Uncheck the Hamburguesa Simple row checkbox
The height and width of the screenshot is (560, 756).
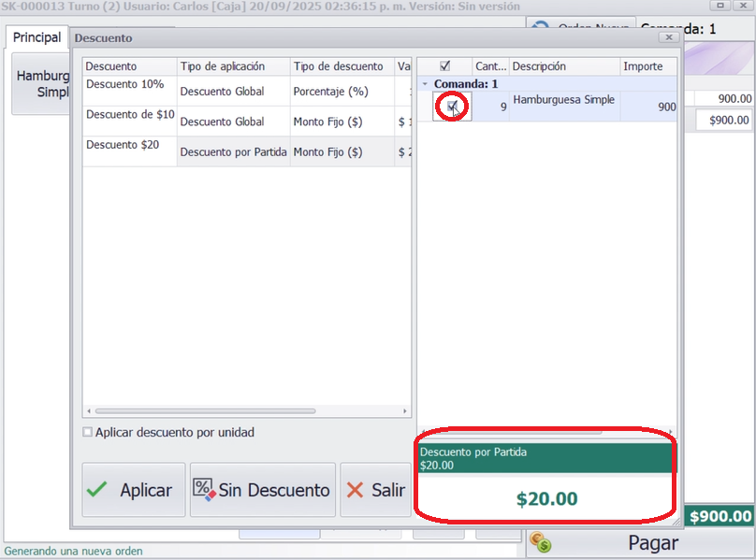click(x=453, y=107)
